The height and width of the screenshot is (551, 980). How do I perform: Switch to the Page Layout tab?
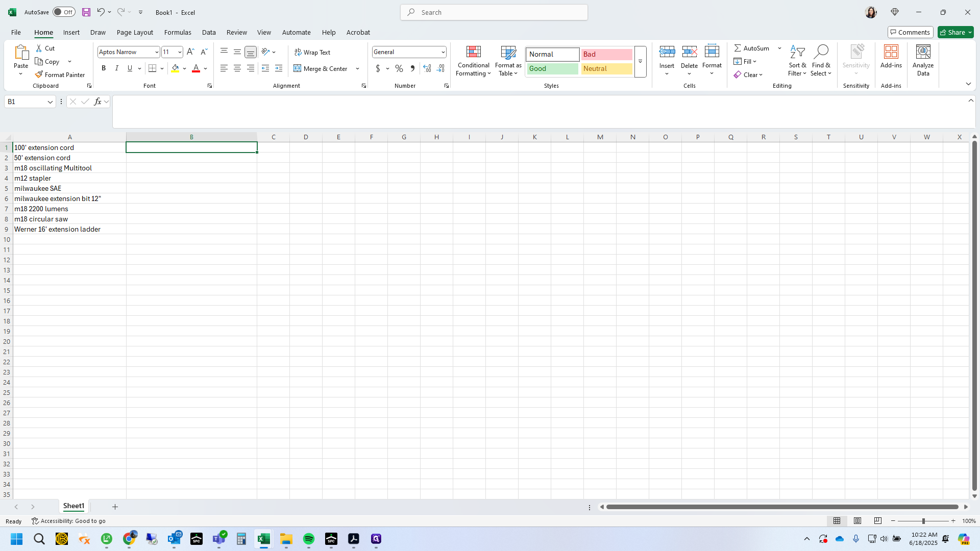click(135, 32)
